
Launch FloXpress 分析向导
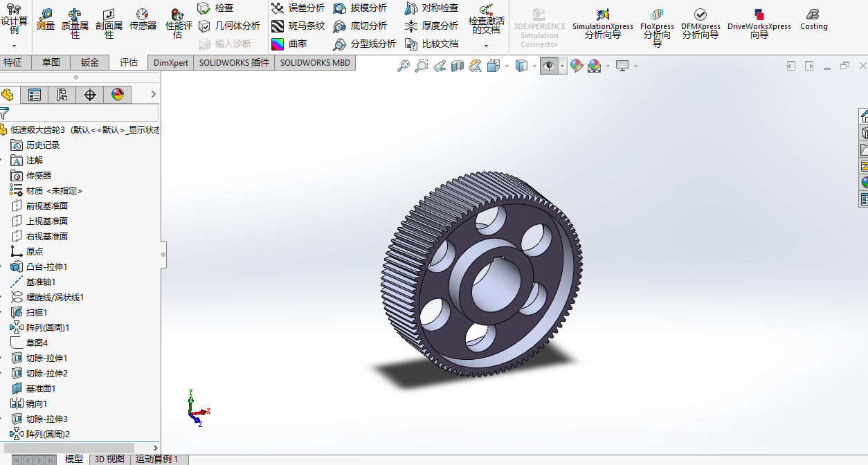657,28
